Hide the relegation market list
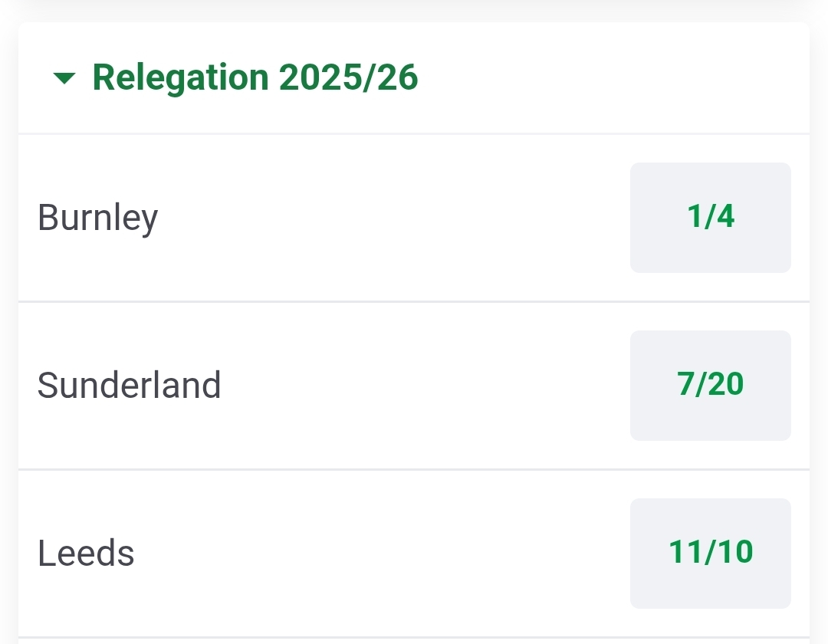The image size is (828, 644). (65, 78)
